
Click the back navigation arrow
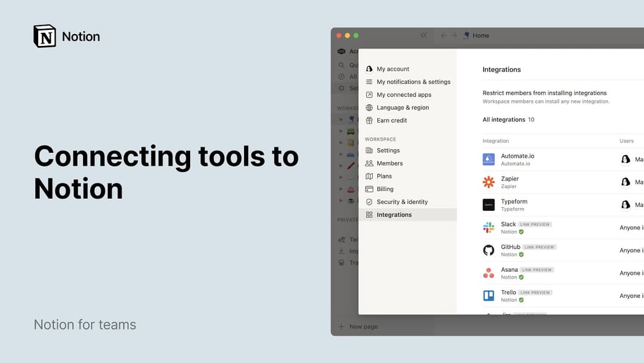click(444, 35)
